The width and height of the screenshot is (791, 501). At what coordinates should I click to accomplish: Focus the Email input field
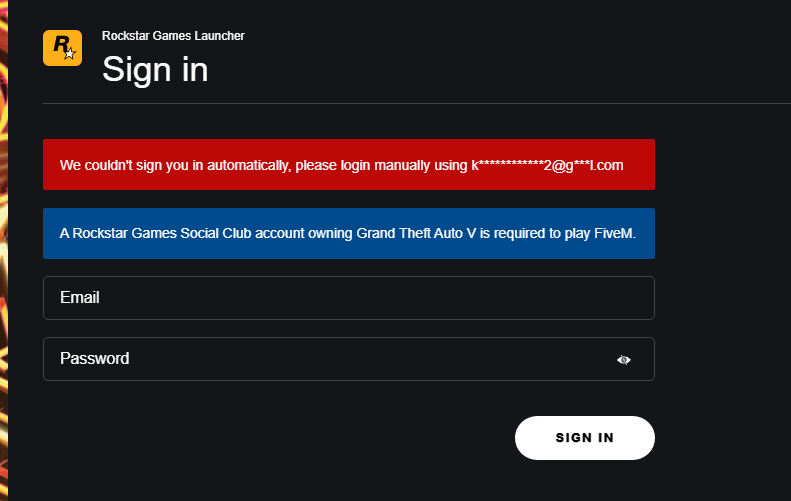pos(348,298)
